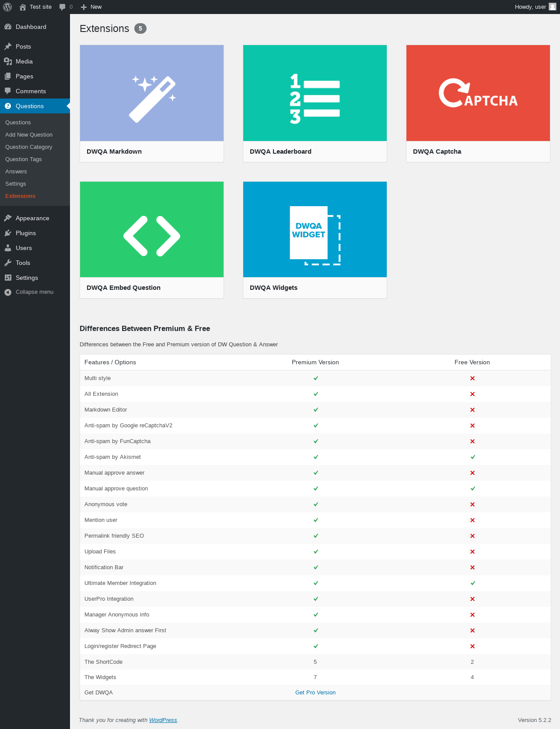Open Appearance in the admin sidebar
560x729 pixels.
(35, 218)
